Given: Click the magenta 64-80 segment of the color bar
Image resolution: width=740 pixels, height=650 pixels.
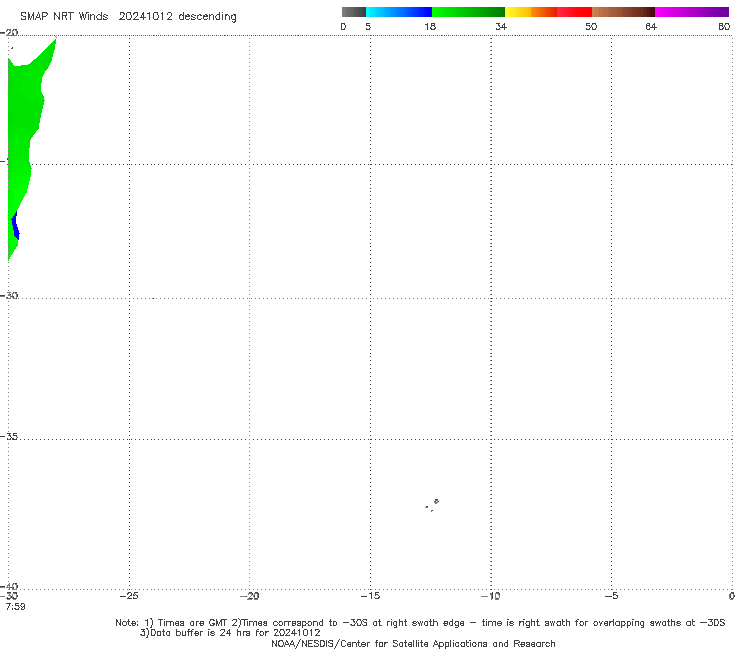Looking at the screenshot, I should [692, 12].
